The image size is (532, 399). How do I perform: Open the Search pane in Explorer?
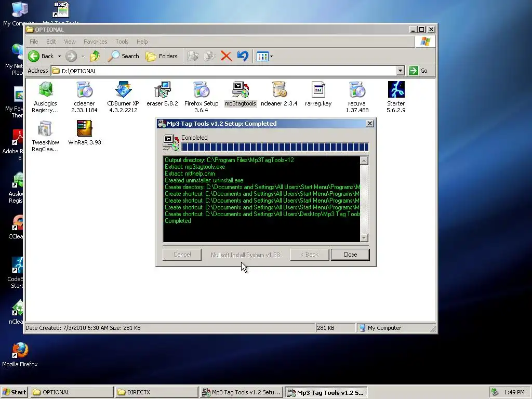124,56
